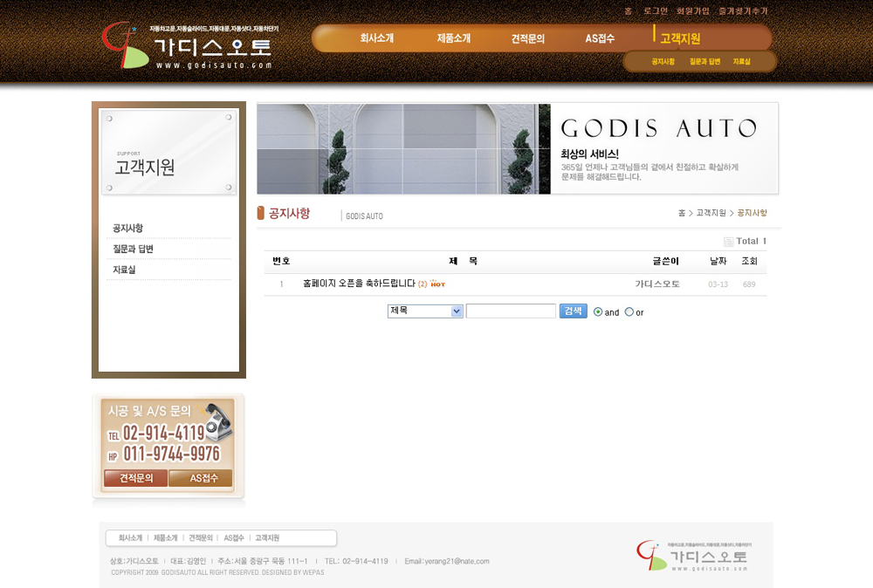873x588 pixels.
Task: Click the Godis Auto logo in the header
Action: (x=188, y=45)
